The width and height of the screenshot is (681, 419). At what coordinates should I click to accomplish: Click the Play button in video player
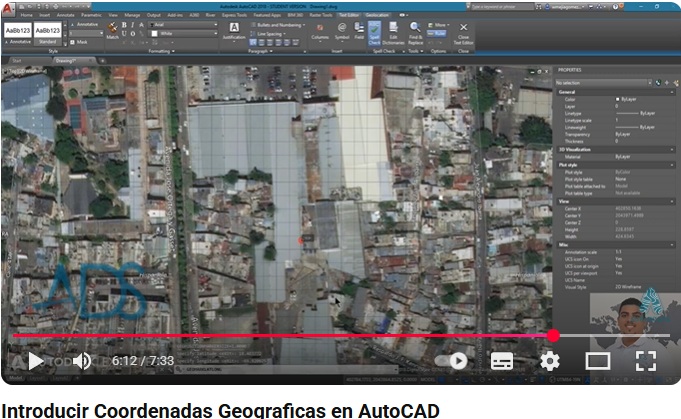tap(35, 361)
